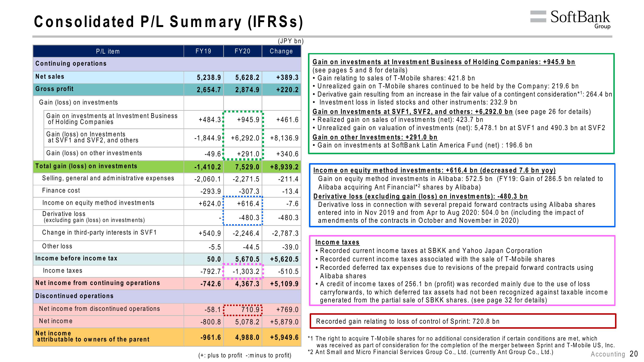Click the 'FY20' column header
This screenshot has height=362, width=644.
pos(243,51)
